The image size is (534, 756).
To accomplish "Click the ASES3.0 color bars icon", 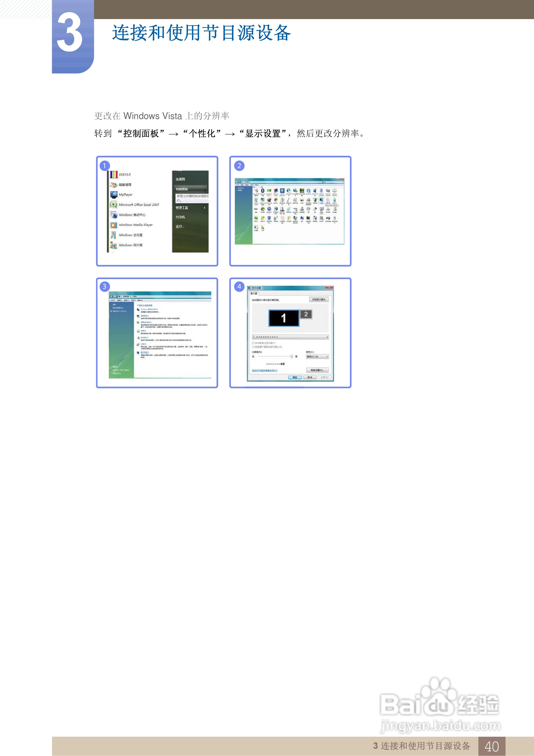I will [x=113, y=174].
